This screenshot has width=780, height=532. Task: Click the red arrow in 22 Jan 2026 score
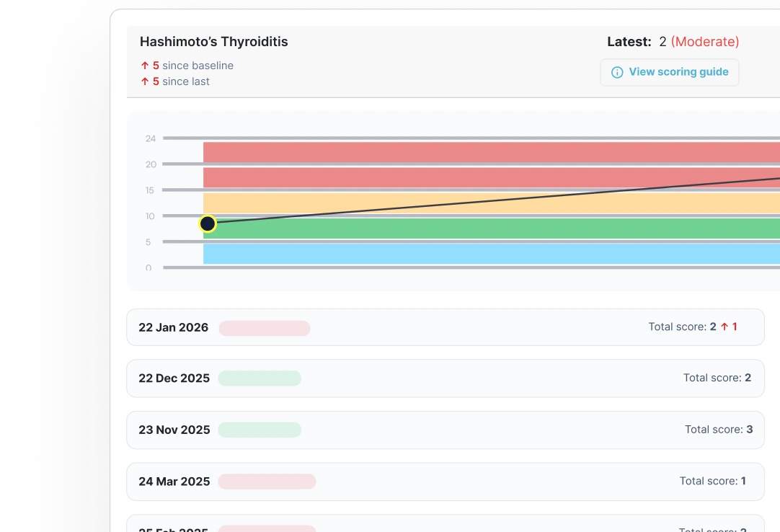point(724,327)
